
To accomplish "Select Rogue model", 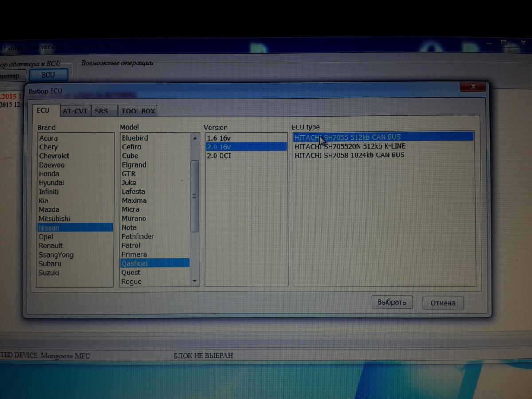I will click(x=155, y=282).
